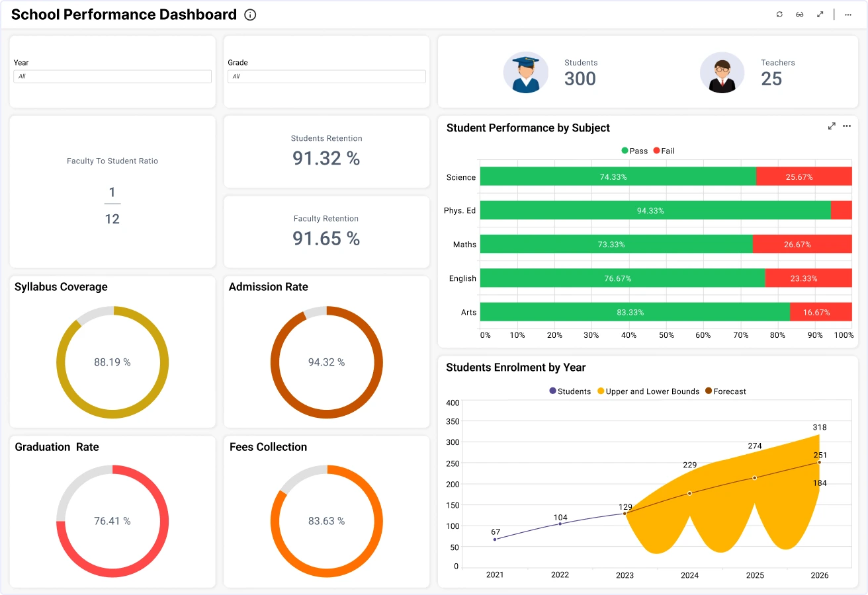The image size is (868, 595).
Task: Refresh the dashboard using the refresh icon
Action: [779, 15]
